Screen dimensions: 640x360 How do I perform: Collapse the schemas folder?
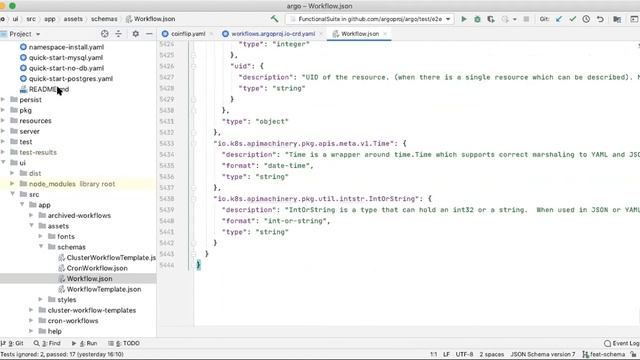pyautogui.click(x=41, y=247)
